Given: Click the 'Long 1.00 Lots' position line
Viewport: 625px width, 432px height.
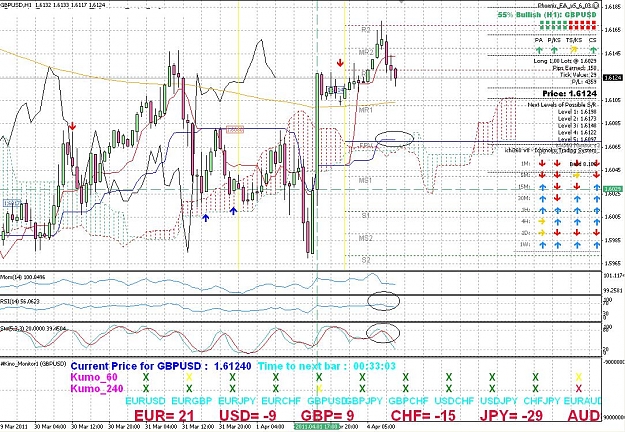Looking at the screenshot, I should point(565,61).
